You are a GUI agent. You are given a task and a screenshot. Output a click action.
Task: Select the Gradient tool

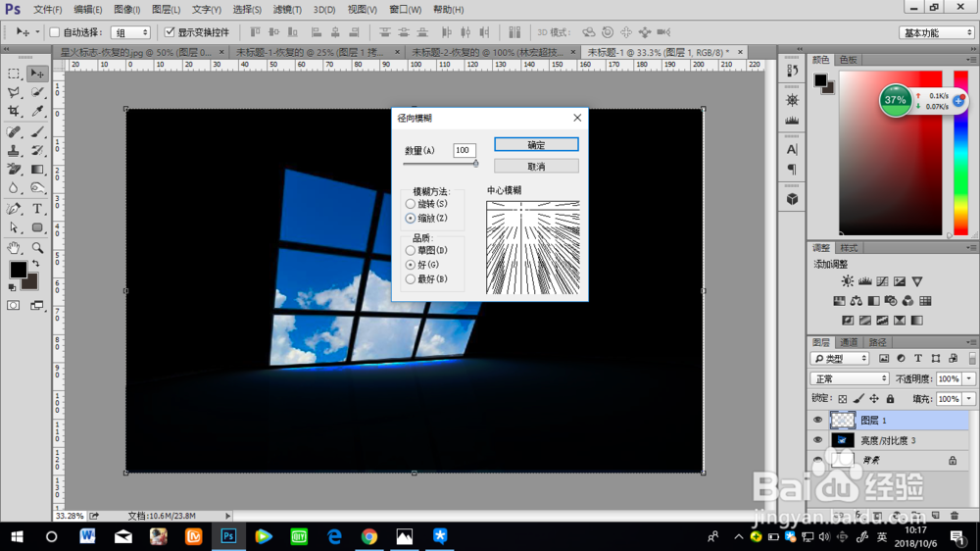(37, 170)
